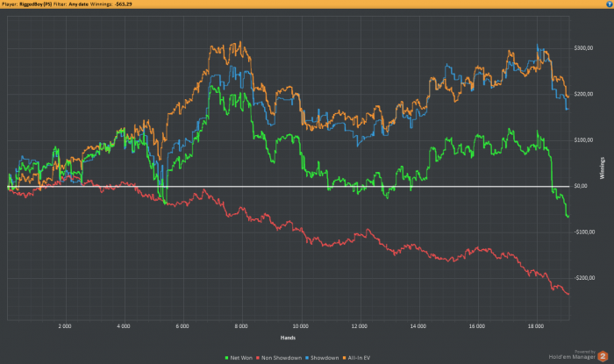Click the Hold'em Manager 2 logo badge
Image resolution: width=614 pixels, height=364 pixels.
point(603,356)
